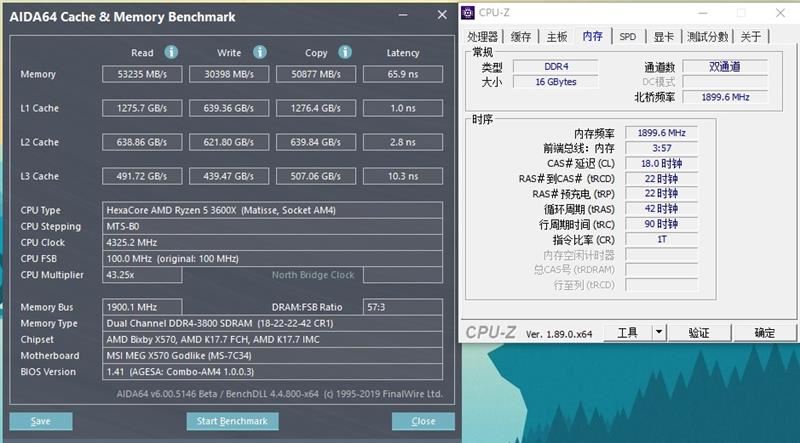Click CPU FSB field 100.0 MHz
This screenshot has width=800, height=443.
(272, 259)
